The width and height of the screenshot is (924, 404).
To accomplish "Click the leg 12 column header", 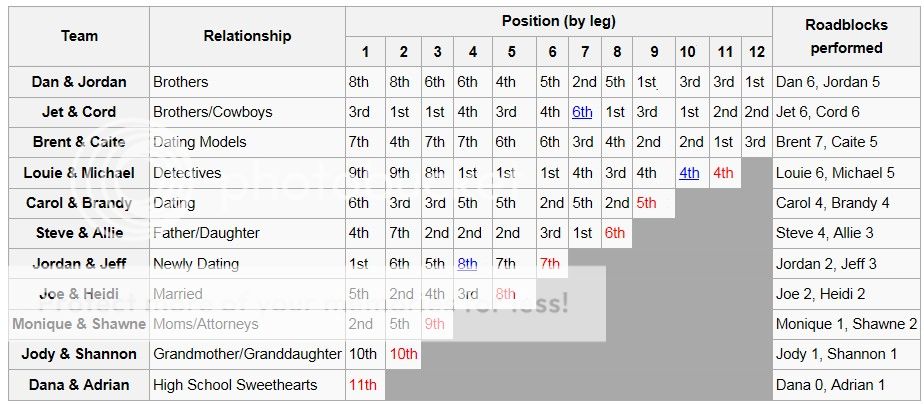I will point(755,52).
